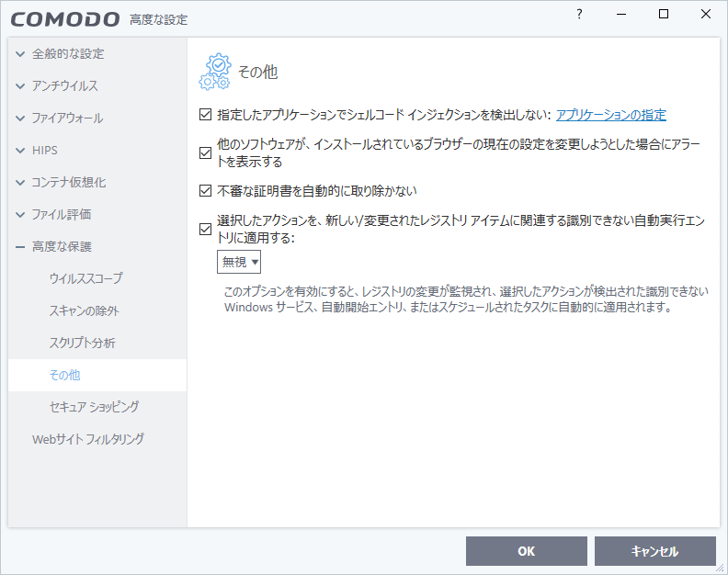
Task: Collapse 高度な保護 section
Action: click(20, 246)
